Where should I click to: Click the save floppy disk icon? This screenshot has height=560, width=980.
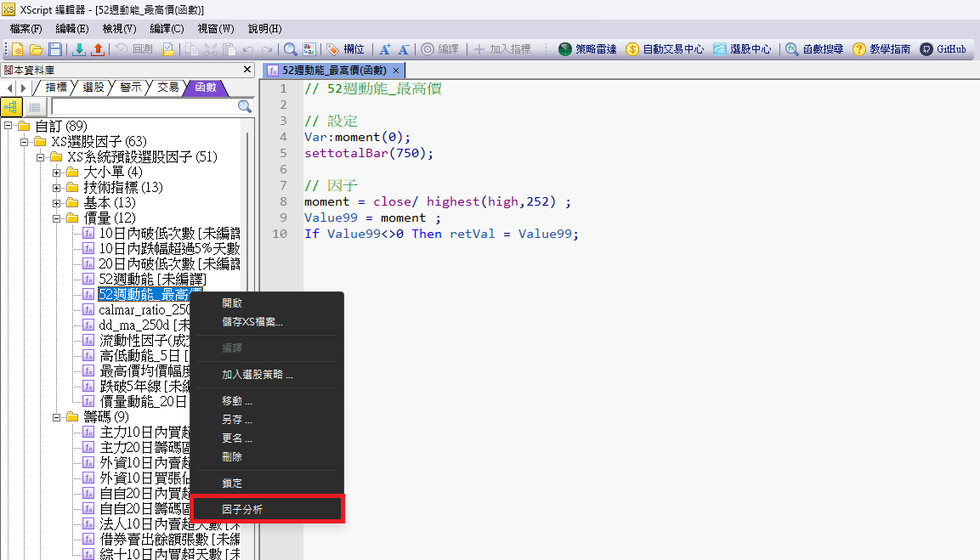tap(55, 49)
